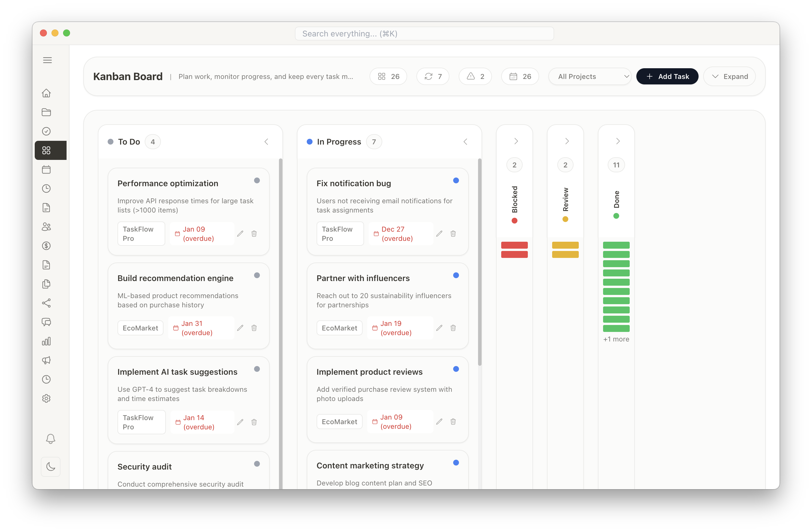Open the chat bubbles icon in sidebar

pos(46,322)
